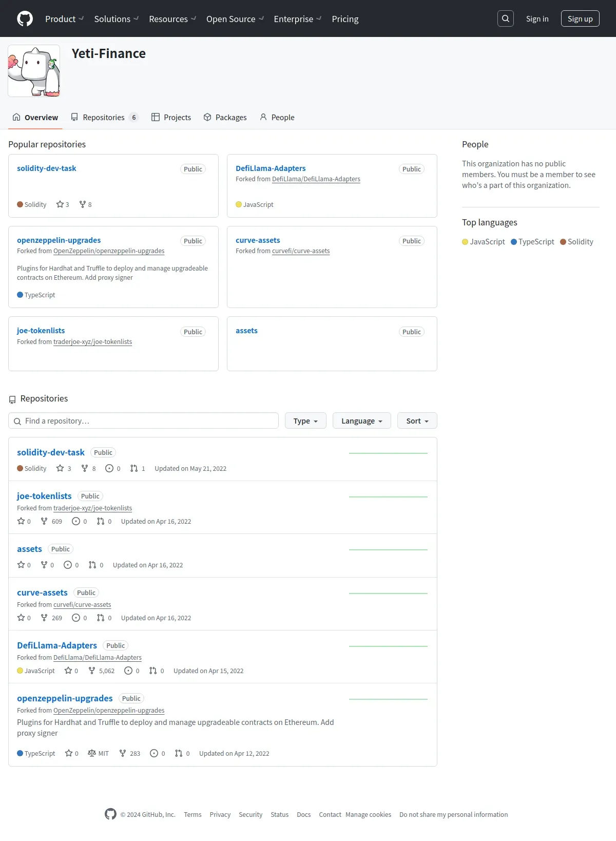Expand the Enterprise menu

pyautogui.click(x=297, y=19)
